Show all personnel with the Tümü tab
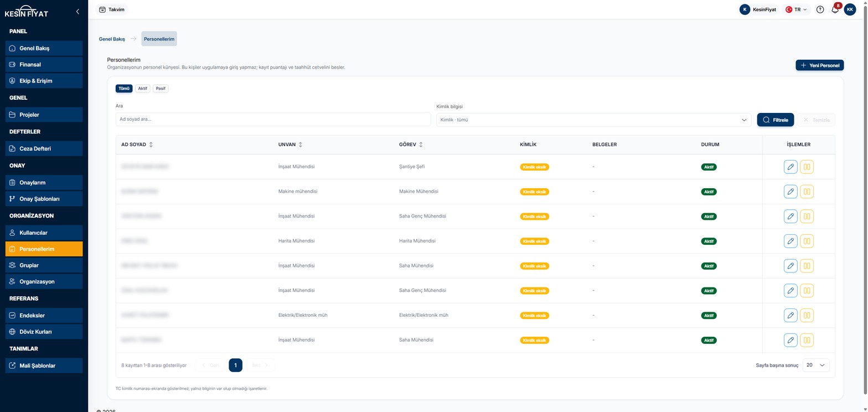Screen dimensions: 868x412 124,89
